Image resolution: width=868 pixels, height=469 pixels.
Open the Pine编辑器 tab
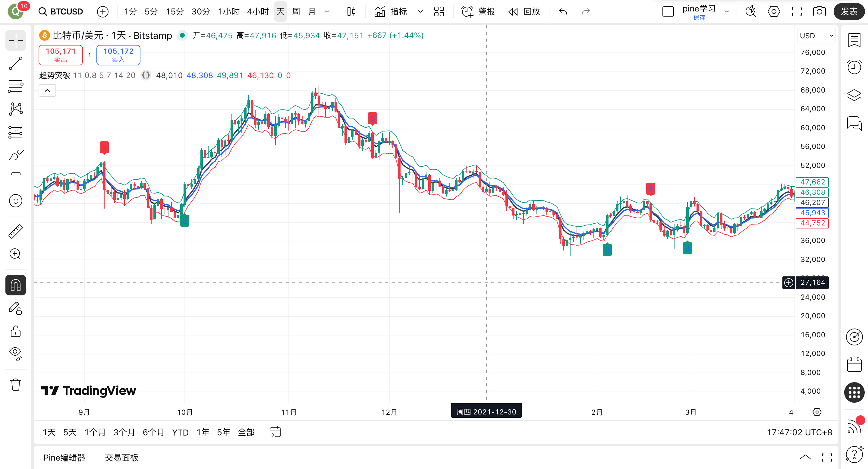click(x=64, y=458)
